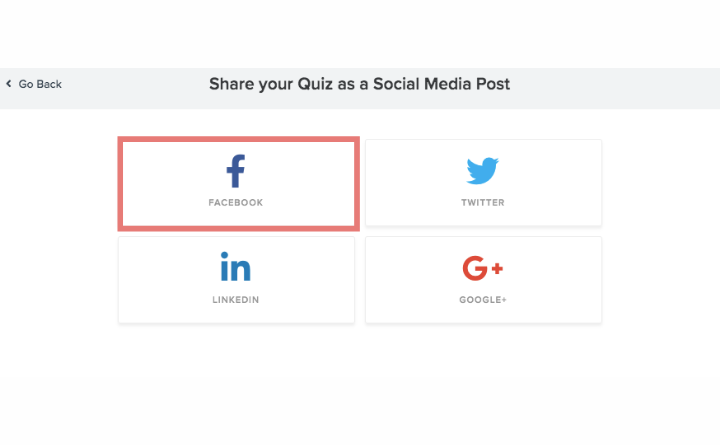Screen dimensions: 720x445
Task: Click the TWITTER text label
Action: pos(483,203)
